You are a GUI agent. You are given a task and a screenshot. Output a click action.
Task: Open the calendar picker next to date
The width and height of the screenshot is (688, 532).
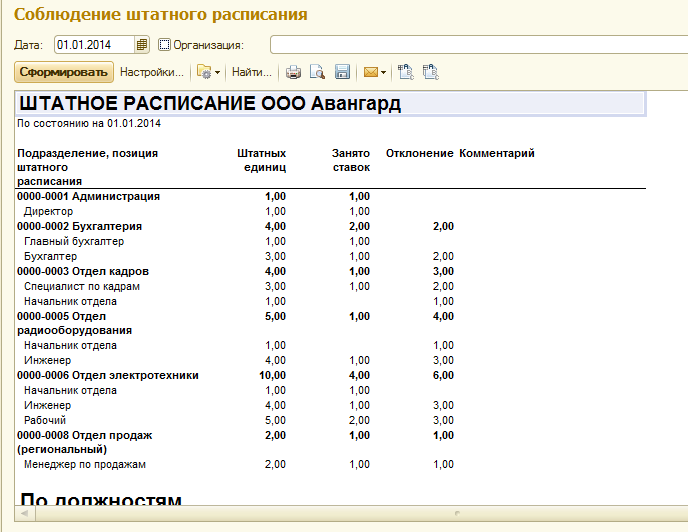click(x=142, y=45)
